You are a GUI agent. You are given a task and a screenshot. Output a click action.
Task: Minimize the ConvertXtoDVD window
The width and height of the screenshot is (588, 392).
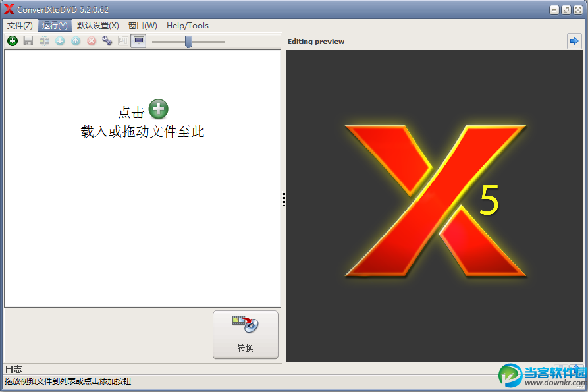click(554, 10)
